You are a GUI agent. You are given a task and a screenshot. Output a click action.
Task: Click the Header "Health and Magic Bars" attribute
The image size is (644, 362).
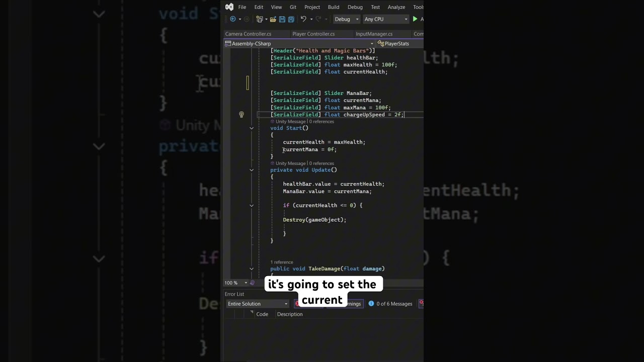tap(323, 51)
